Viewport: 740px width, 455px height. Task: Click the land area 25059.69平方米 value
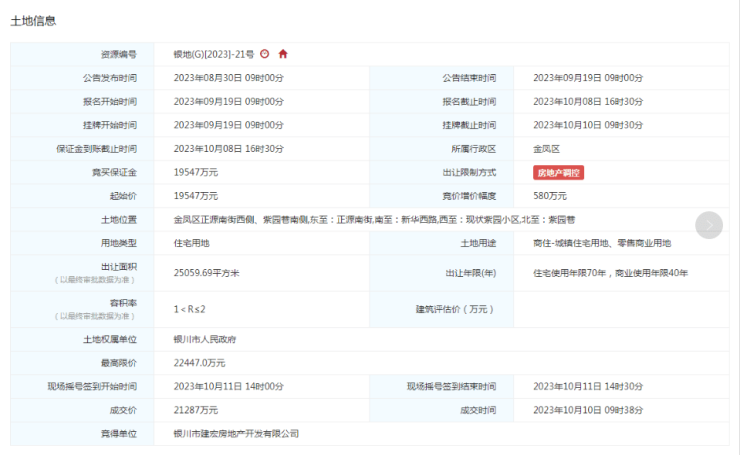click(215, 272)
